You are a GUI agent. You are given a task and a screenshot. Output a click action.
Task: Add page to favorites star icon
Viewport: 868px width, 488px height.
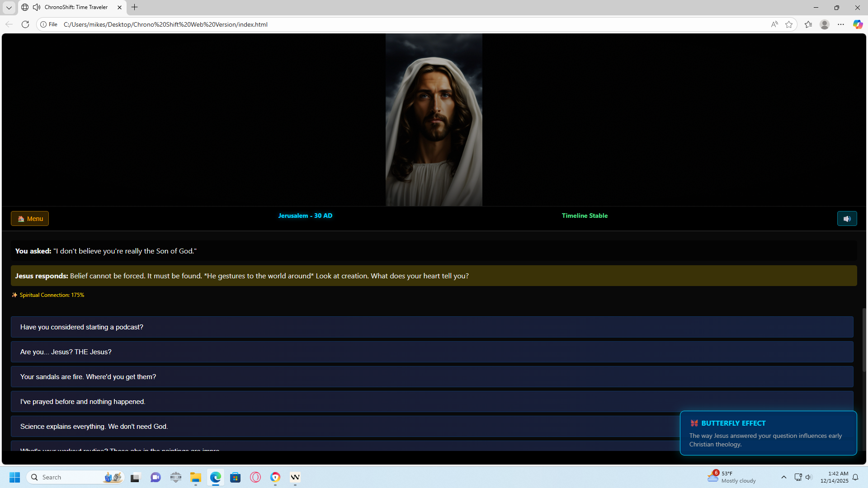pyautogui.click(x=789, y=24)
